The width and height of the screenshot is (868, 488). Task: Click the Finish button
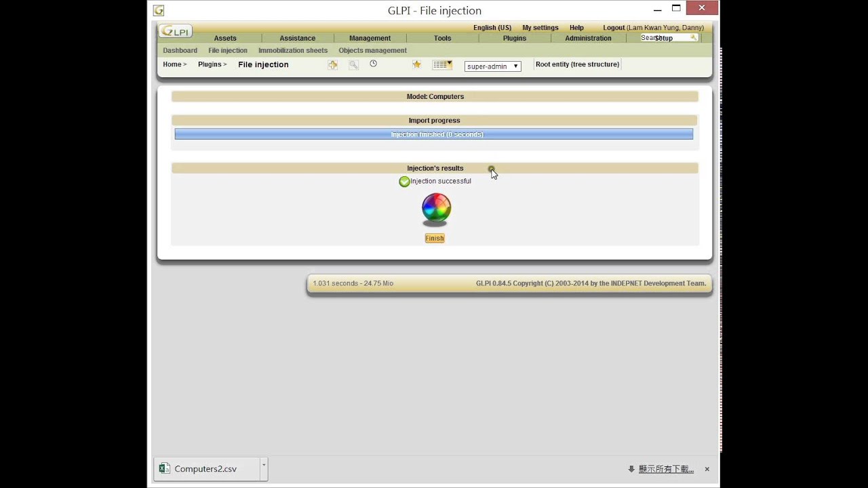tap(435, 238)
